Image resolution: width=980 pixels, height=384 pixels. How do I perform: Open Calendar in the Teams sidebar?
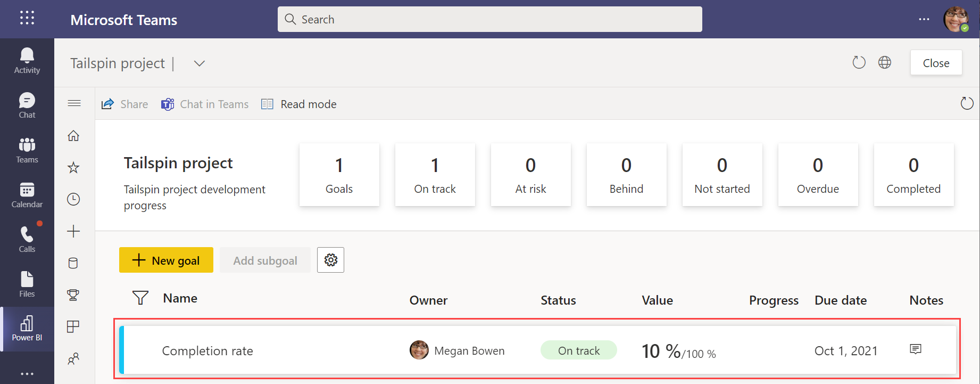[27, 195]
